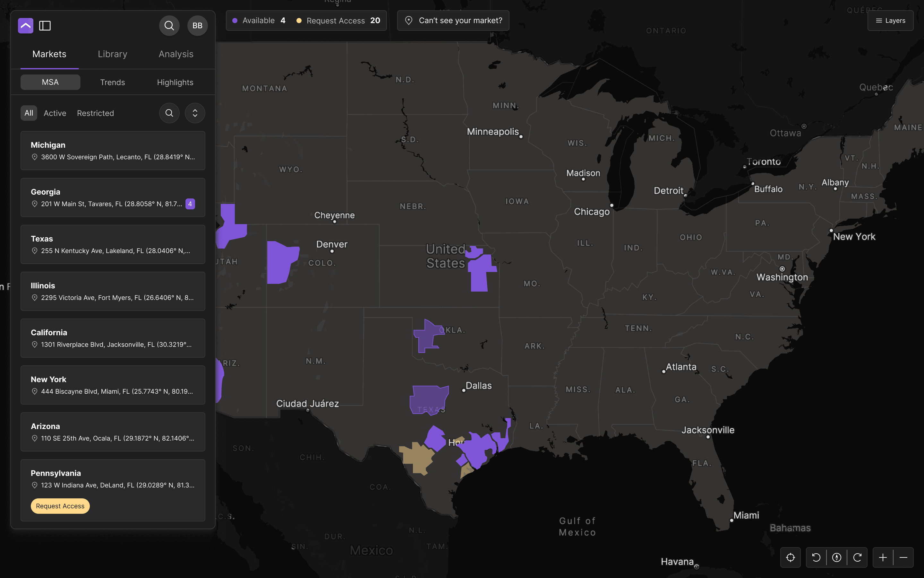Click the Jacksonville map label
This screenshot has width=924, height=578.
(x=708, y=430)
